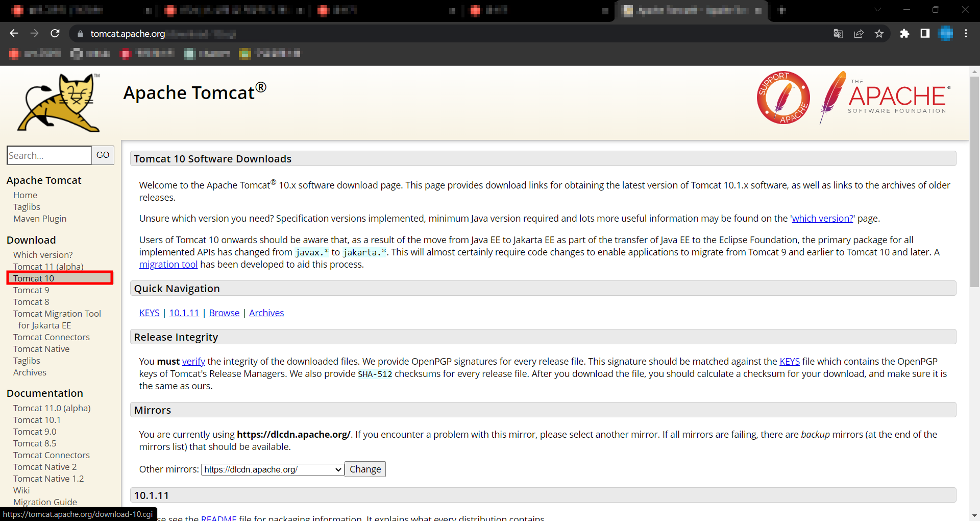Click the page vertical scrollbar thumb
The width and height of the screenshot is (980, 521).
(x=974, y=181)
